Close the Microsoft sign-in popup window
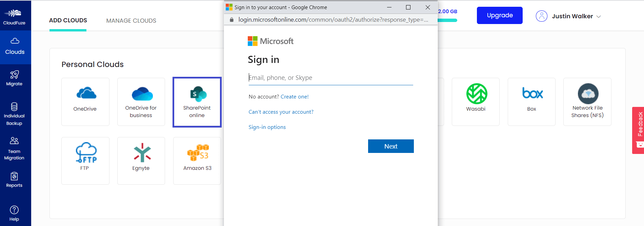The image size is (644, 226). [428, 7]
